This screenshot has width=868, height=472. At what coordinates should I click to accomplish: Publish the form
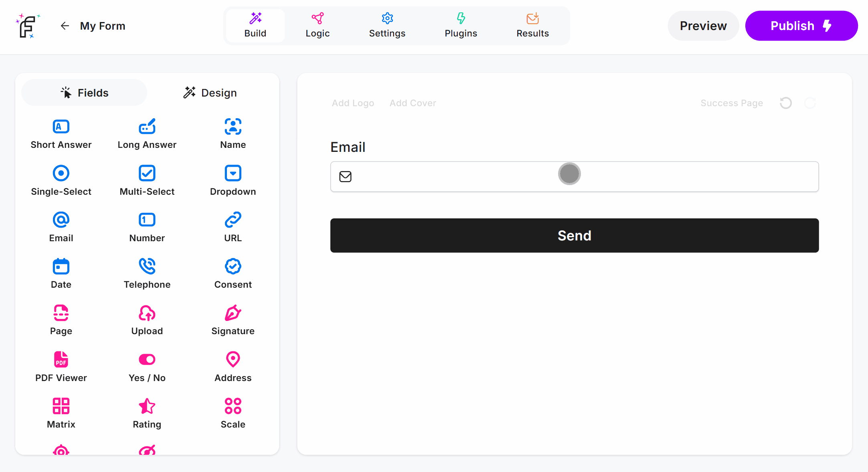[x=801, y=26]
